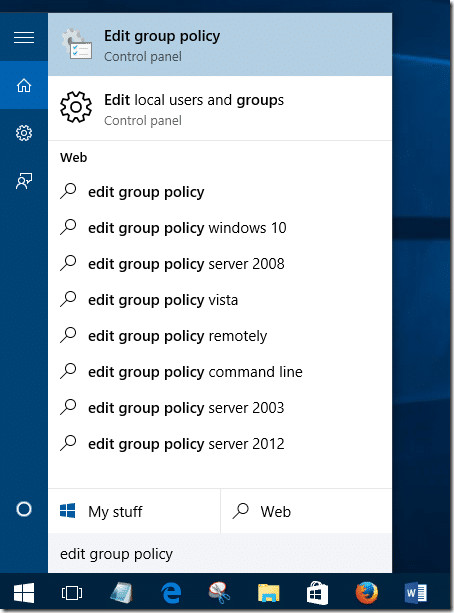This screenshot has width=454, height=613.
Task: Launch Microsoft Edge from taskbar
Action: coord(171,593)
